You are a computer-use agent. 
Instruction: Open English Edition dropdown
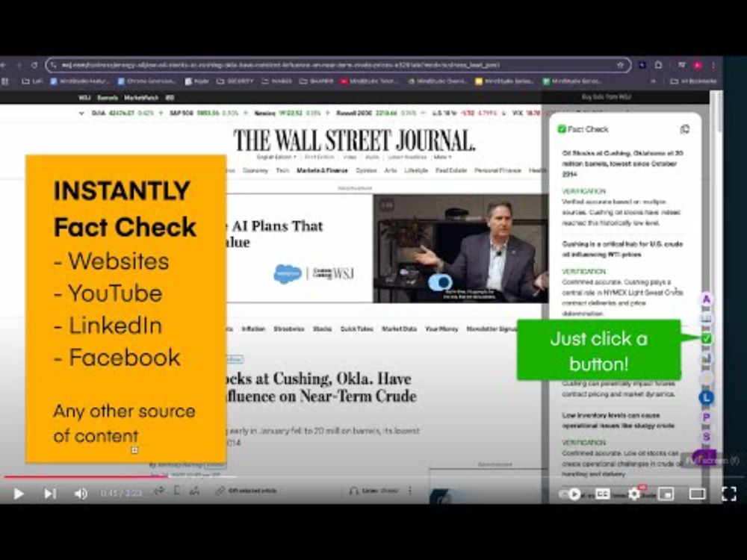(x=276, y=157)
